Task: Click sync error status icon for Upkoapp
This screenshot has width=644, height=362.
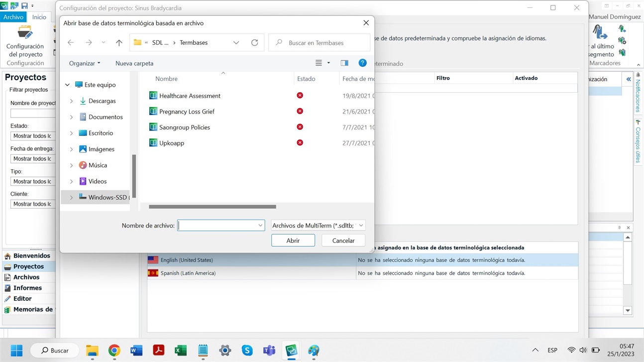Action: [300, 142]
